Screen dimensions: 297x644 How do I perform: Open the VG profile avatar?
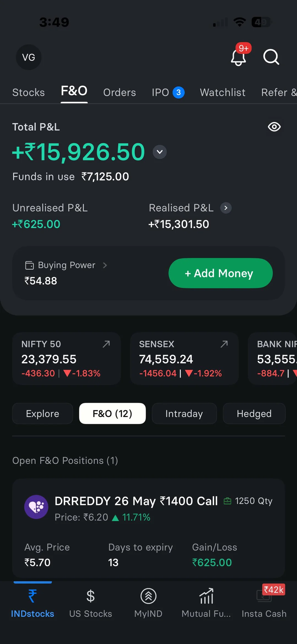pyautogui.click(x=29, y=57)
